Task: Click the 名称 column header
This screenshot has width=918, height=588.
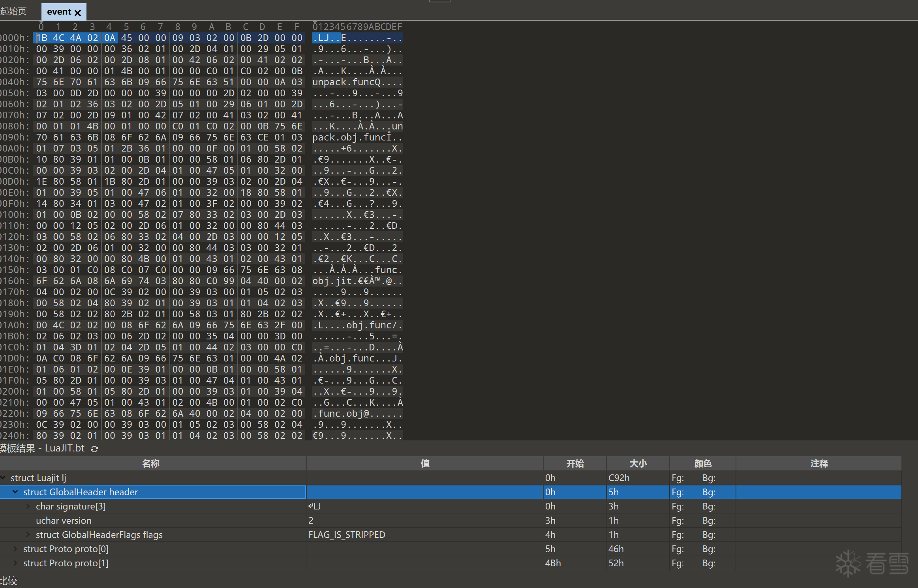Action: [x=150, y=464]
